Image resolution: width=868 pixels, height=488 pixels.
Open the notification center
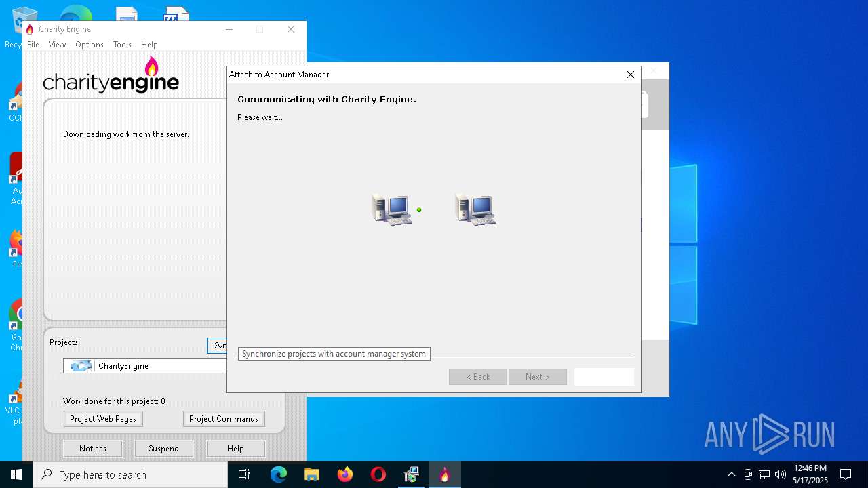[846, 474]
